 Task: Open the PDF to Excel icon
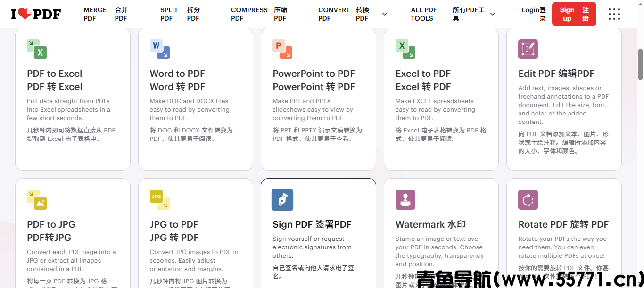pos(37,49)
